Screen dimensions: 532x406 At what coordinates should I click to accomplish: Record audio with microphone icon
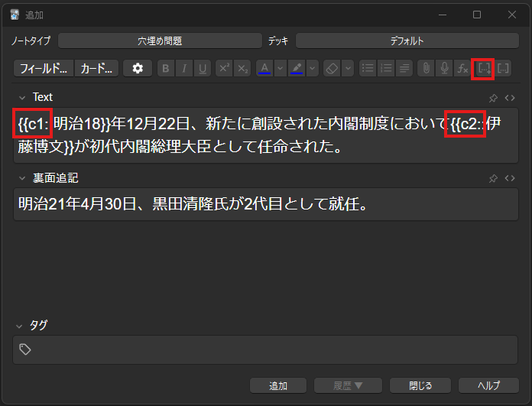click(444, 68)
